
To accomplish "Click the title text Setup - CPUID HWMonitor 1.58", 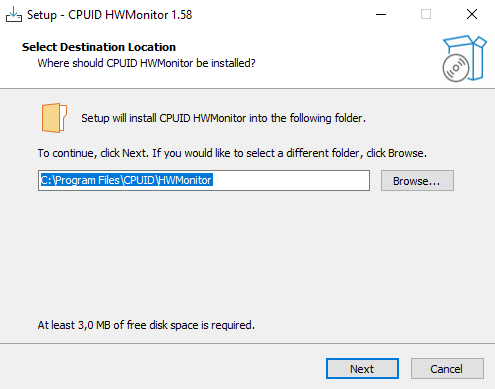I will click(x=110, y=15).
